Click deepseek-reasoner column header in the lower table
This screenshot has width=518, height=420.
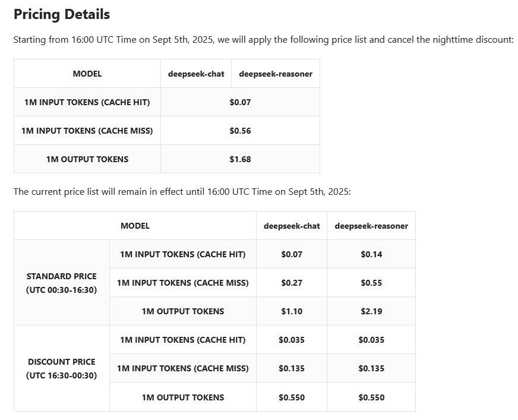[371, 226]
